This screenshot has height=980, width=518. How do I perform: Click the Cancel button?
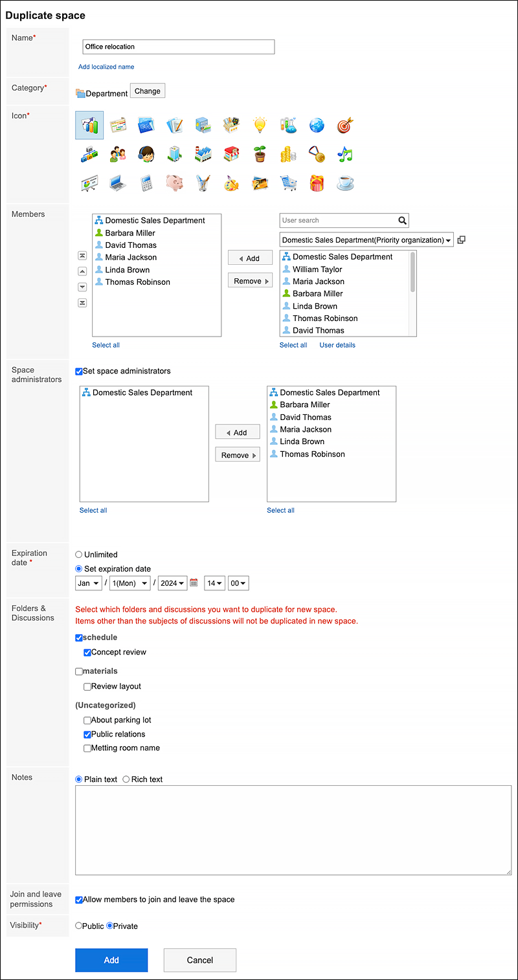[200, 960]
